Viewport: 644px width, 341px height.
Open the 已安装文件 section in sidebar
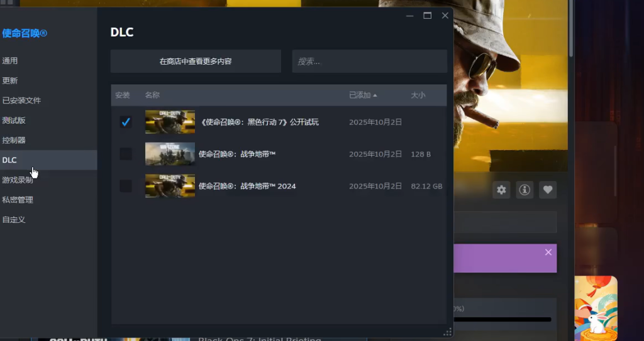coord(21,100)
